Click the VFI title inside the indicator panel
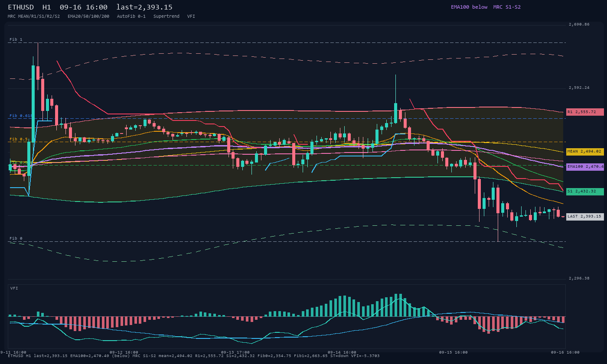Image resolution: width=607 pixels, height=364 pixels. pyautogui.click(x=14, y=288)
